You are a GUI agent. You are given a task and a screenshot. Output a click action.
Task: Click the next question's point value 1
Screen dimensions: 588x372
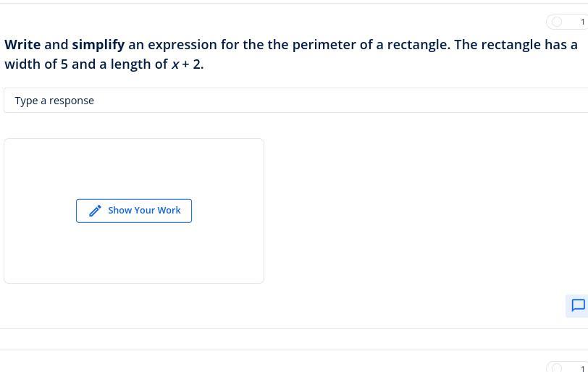[583, 369]
